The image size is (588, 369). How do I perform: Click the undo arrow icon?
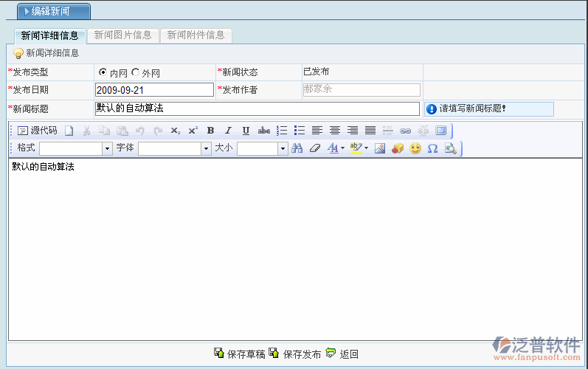click(x=140, y=131)
